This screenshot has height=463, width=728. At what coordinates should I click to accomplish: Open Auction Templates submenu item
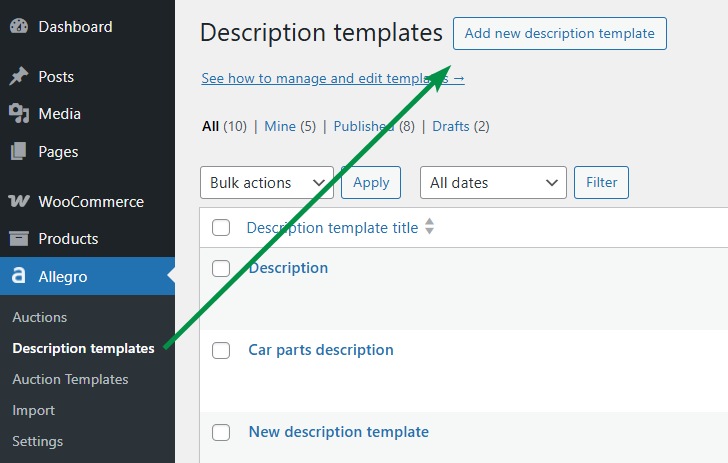pyautogui.click(x=70, y=379)
